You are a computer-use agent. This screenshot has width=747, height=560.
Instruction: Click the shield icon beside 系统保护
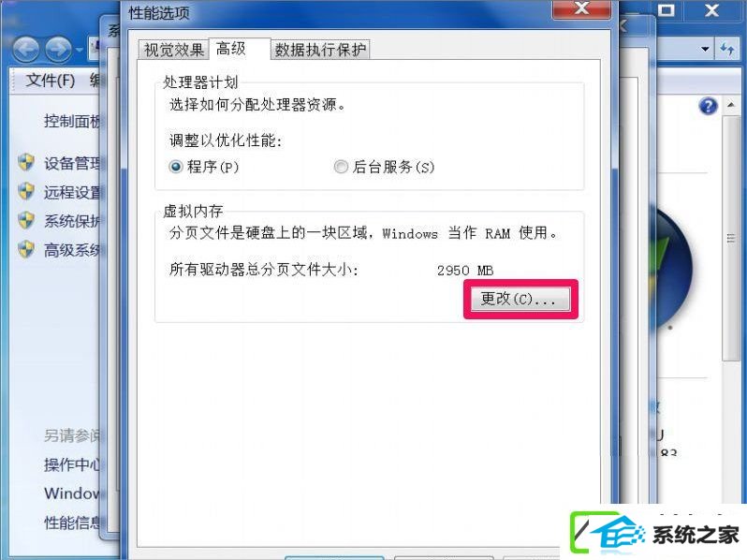coord(26,220)
